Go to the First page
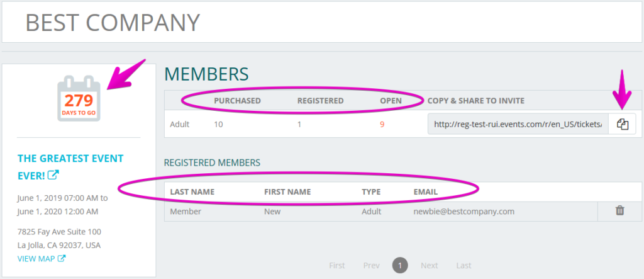Screen dimensions: 644x279 click(x=337, y=265)
